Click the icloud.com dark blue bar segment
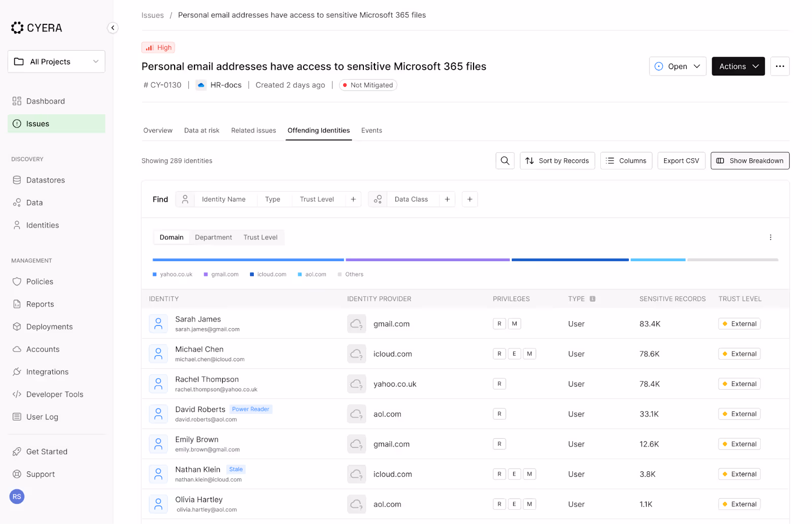812x524 pixels. pyautogui.click(x=570, y=260)
